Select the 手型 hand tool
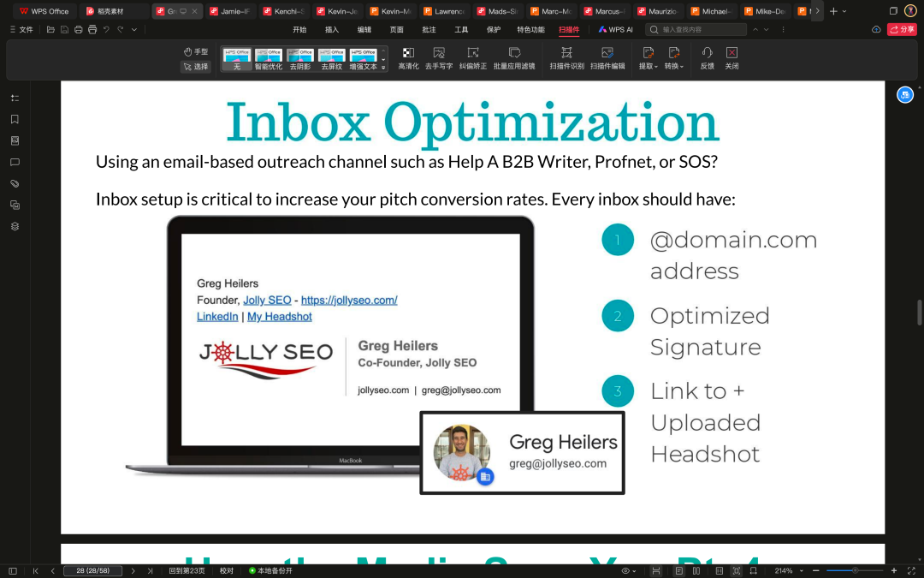Image resolution: width=924 pixels, height=578 pixels. [196, 52]
